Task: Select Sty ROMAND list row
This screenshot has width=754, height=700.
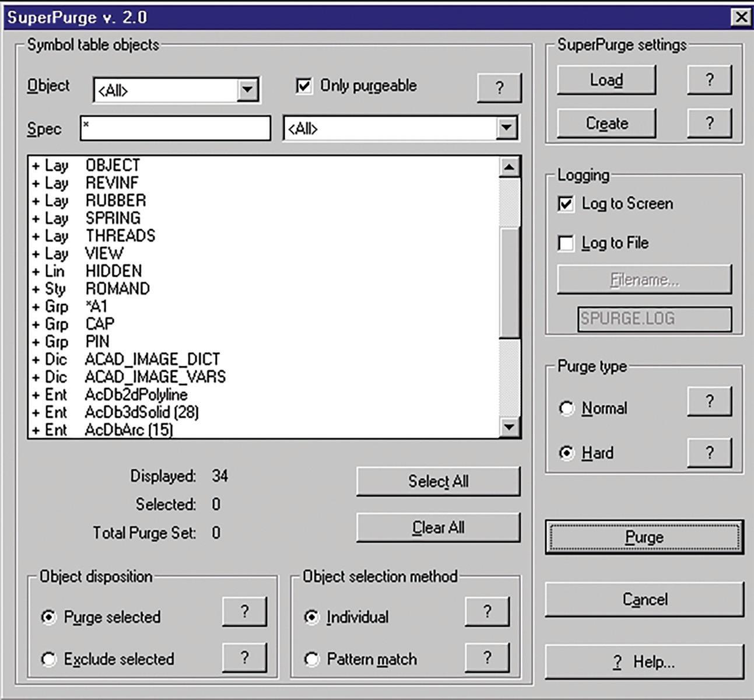Action: (x=264, y=289)
